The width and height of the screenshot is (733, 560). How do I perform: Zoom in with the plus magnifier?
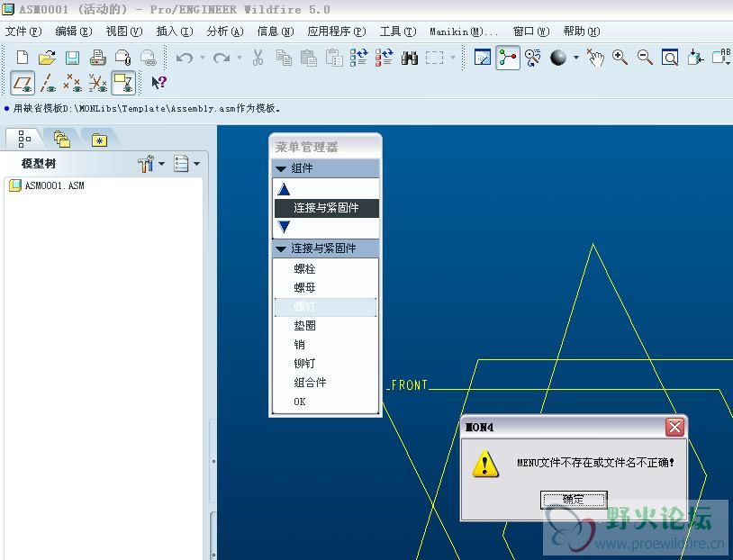620,58
